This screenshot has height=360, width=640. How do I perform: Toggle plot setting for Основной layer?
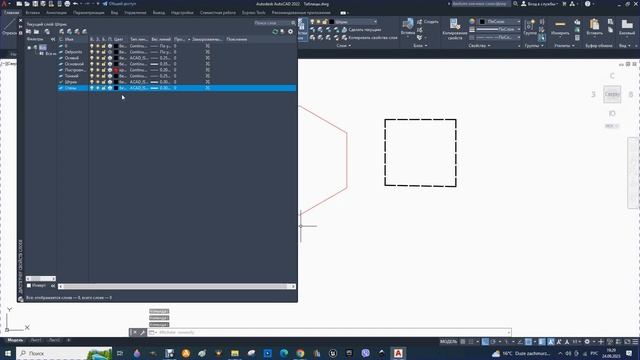tap(110, 64)
